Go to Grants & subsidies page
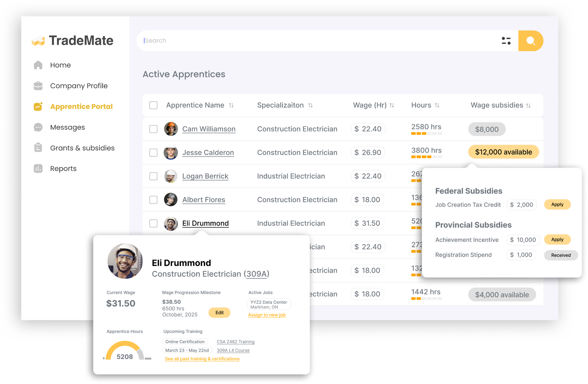The height and width of the screenshot is (384, 588). click(82, 148)
